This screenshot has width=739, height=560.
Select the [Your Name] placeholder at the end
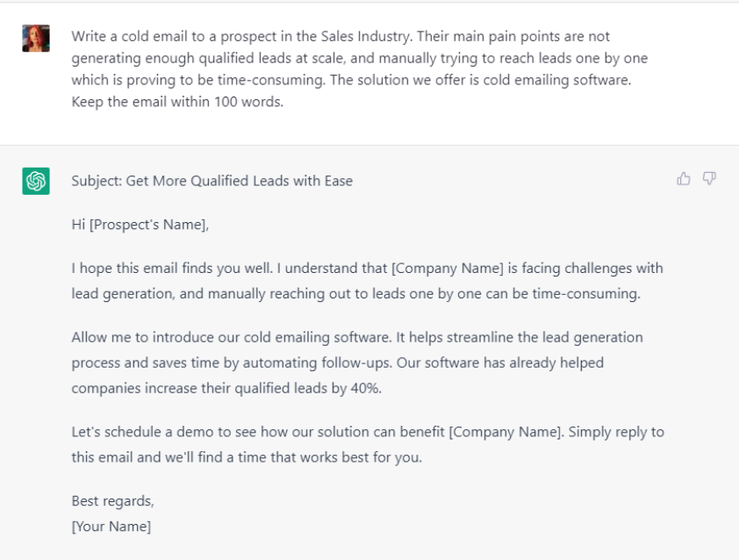(x=111, y=526)
